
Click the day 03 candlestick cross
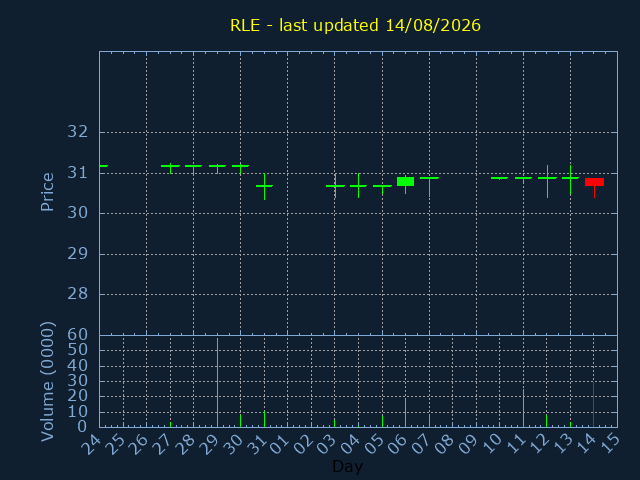[x=335, y=186]
